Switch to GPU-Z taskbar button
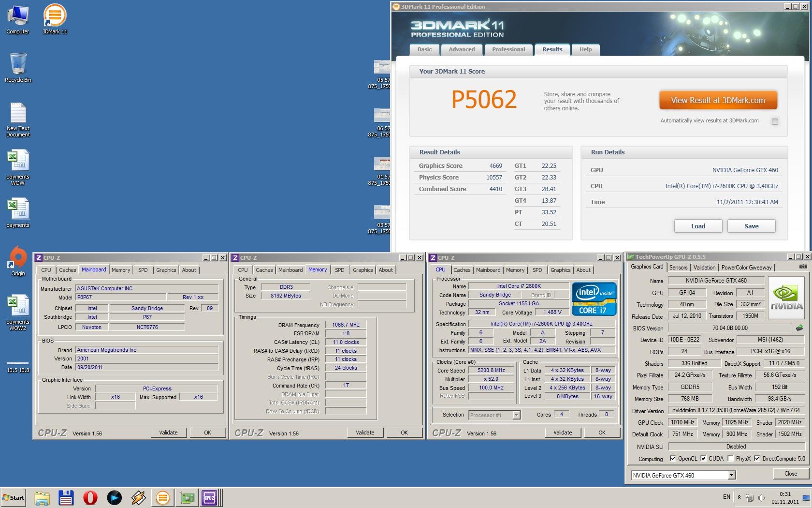 click(187, 497)
